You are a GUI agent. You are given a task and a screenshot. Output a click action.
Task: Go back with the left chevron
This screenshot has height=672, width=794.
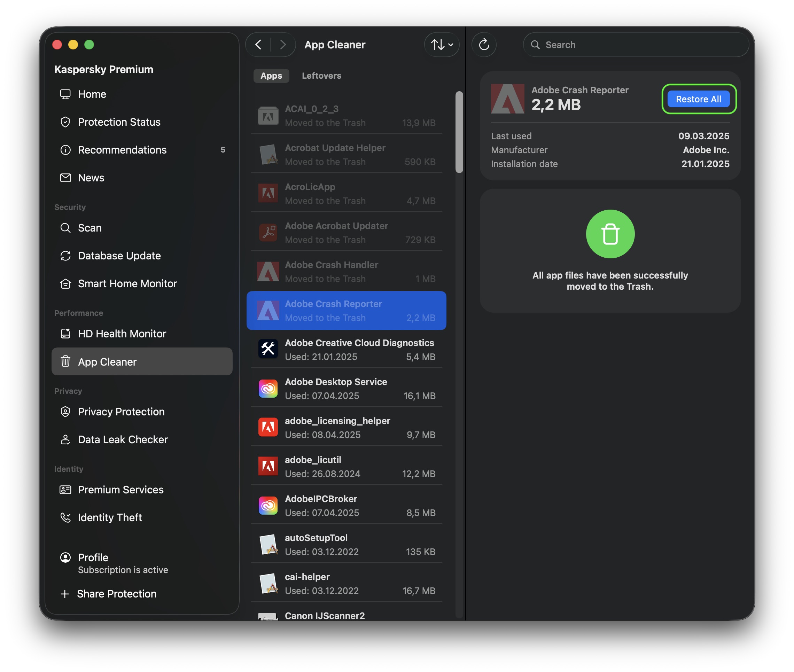tap(258, 45)
